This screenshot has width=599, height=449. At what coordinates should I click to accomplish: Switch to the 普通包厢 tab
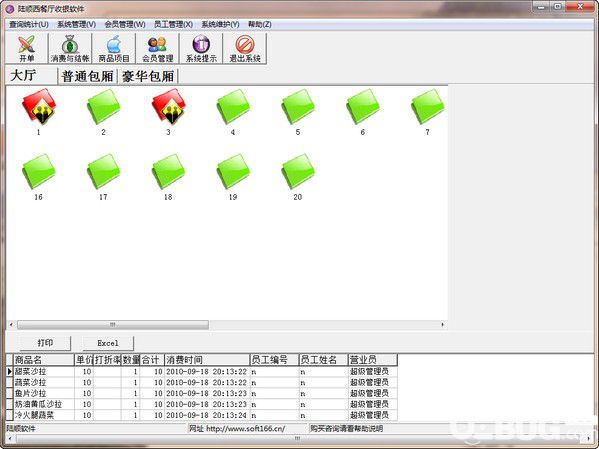87,76
